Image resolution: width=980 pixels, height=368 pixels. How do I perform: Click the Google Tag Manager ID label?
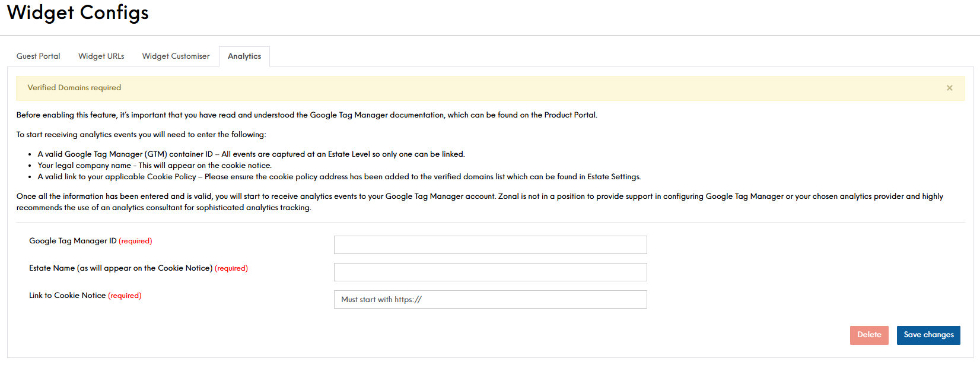[x=73, y=241]
